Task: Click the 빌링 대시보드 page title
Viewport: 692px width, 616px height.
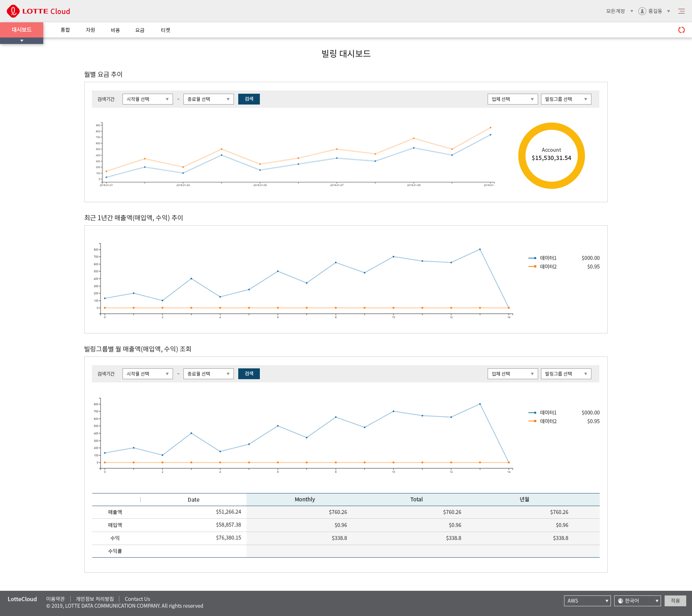Action: [x=346, y=54]
